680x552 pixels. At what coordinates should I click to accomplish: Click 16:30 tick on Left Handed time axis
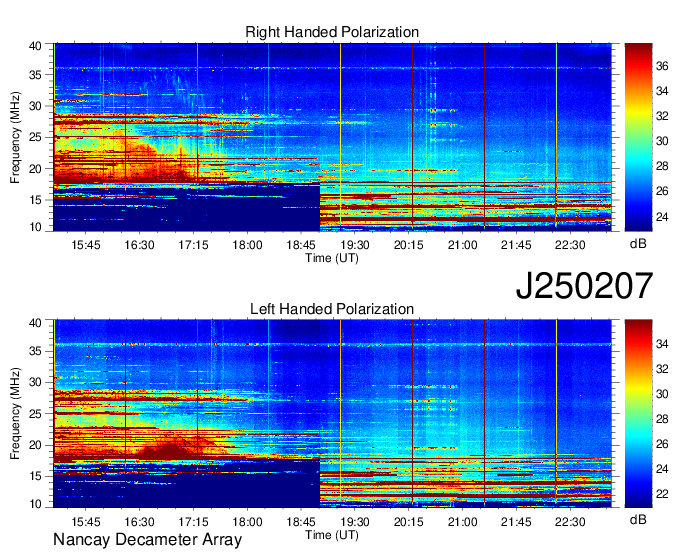click(x=140, y=522)
